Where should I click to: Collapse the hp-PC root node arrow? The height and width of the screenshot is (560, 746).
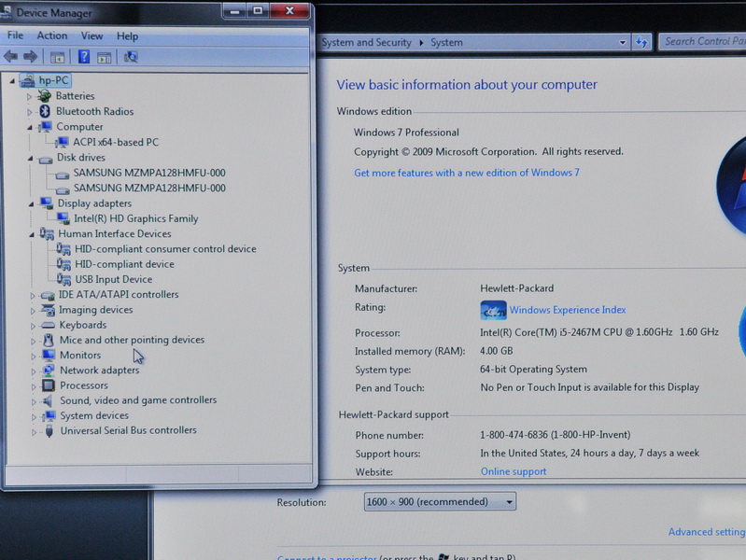coord(12,81)
